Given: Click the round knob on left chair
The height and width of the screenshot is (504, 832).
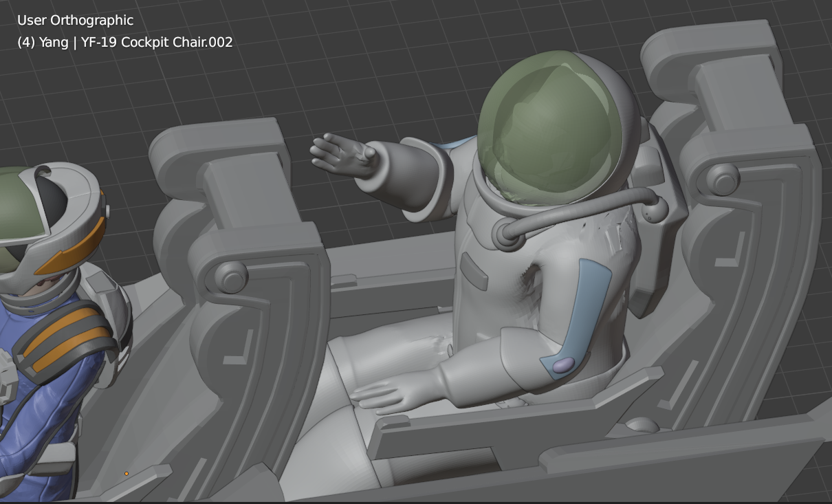Looking at the screenshot, I should tap(232, 276).
